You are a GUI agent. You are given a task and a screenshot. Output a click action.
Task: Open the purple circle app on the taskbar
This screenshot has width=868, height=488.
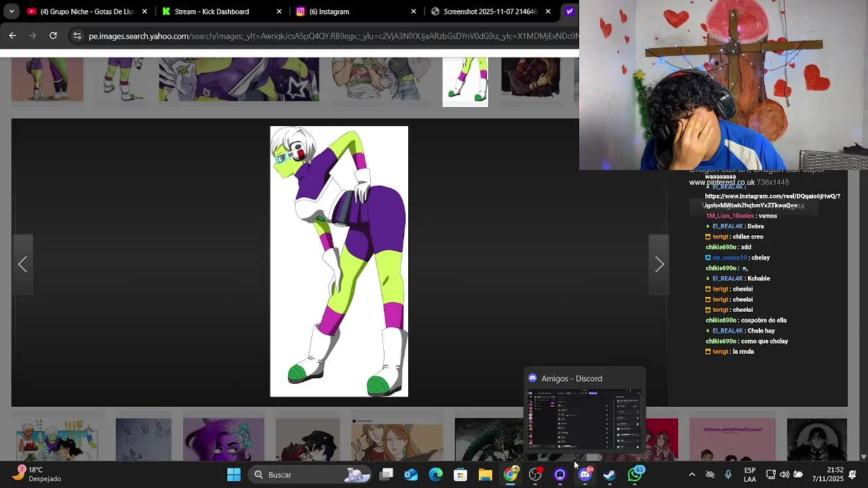click(x=559, y=474)
